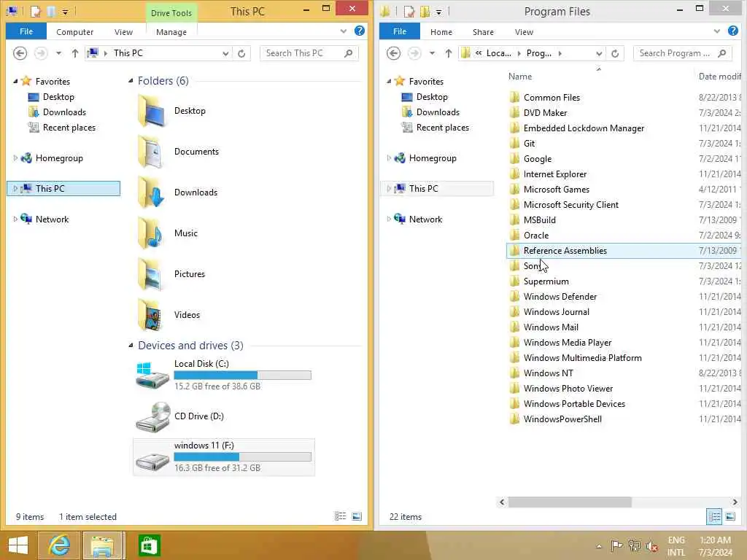The height and width of the screenshot is (560, 747).
Task: Click ENG INTL language indicator
Action: pyautogui.click(x=676, y=546)
